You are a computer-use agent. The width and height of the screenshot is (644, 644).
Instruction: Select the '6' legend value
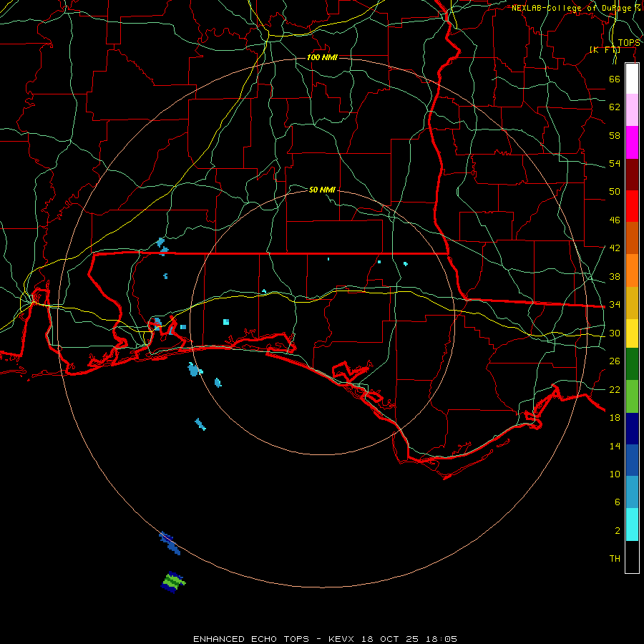click(x=618, y=502)
